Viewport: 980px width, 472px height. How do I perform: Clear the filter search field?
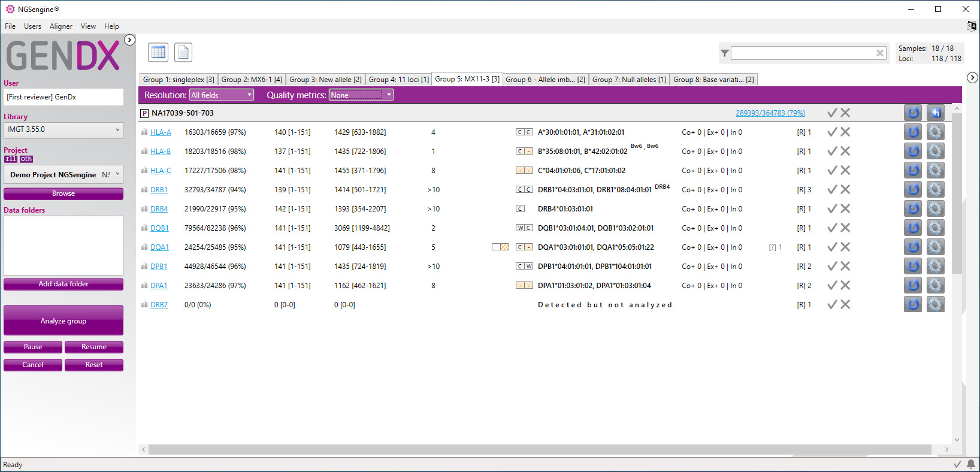[x=880, y=53]
